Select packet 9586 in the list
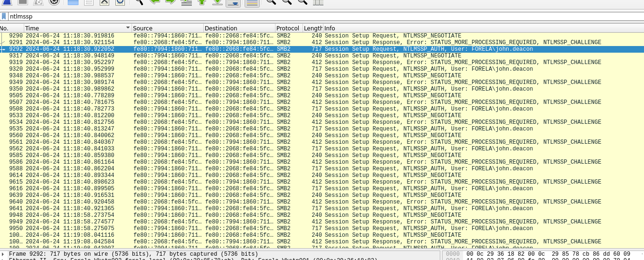The width and height of the screenshot is (644, 260). 322,162
